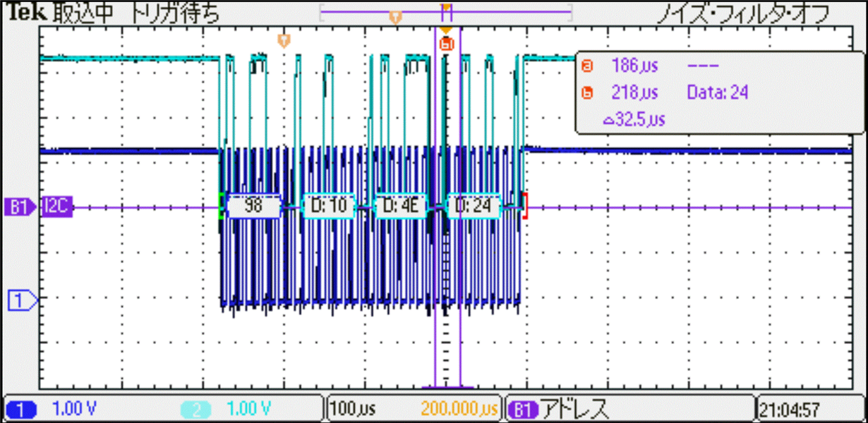Click the waveform overview bar at top
Viewport: 868px width, 423px height.
point(446,12)
